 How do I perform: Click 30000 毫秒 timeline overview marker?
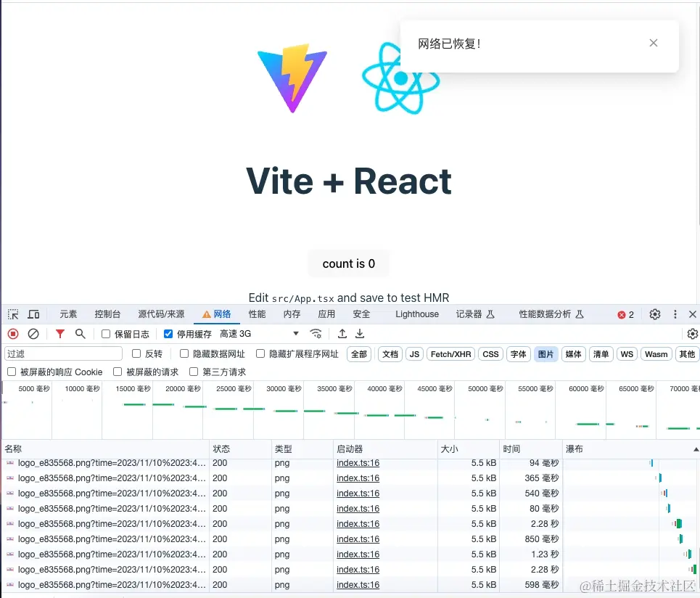point(284,388)
